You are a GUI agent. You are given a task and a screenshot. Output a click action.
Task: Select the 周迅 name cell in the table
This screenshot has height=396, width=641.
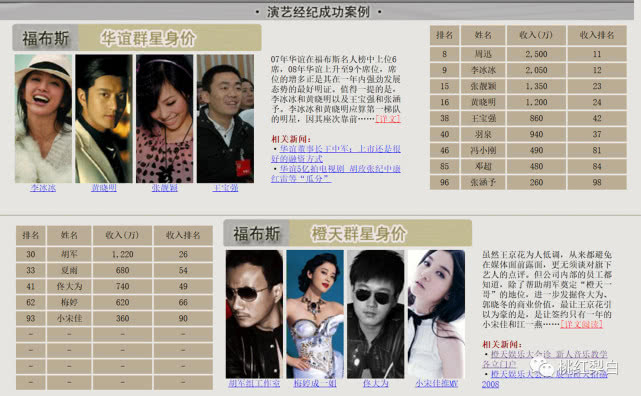[x=483, y=54]
